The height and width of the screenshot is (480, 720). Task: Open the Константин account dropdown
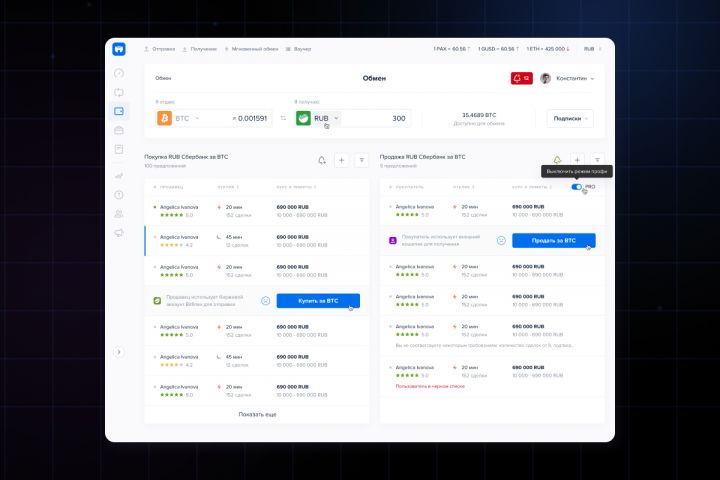coord(575,79)
